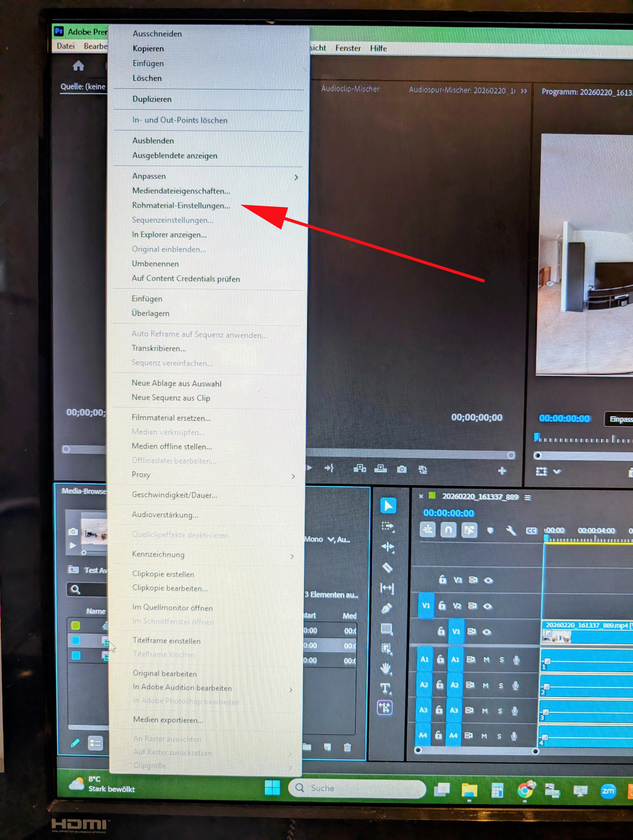The height and width of the screenshot is (840, 633).
Task: Select the Pen tool in the toolbar
Action: point(386,608)
